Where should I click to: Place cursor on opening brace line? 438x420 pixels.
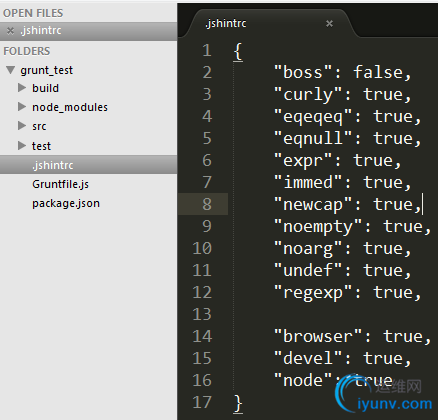[x=238, y=51]
